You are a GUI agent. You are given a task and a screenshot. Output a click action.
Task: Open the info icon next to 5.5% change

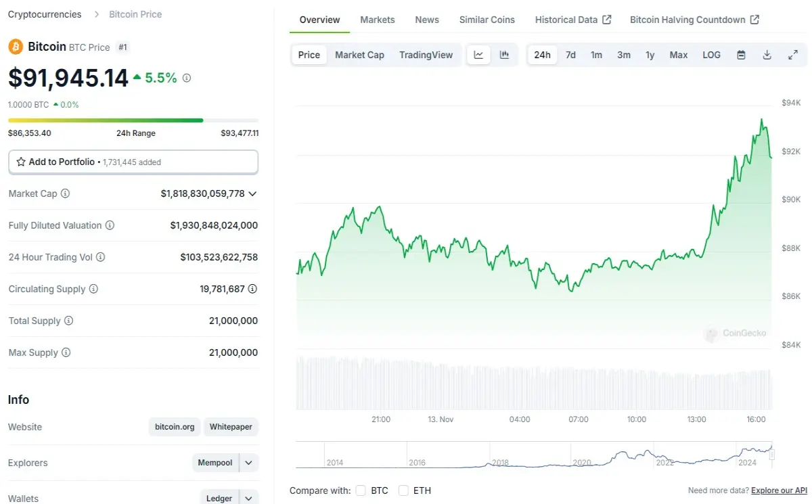[x=187, y=78]
